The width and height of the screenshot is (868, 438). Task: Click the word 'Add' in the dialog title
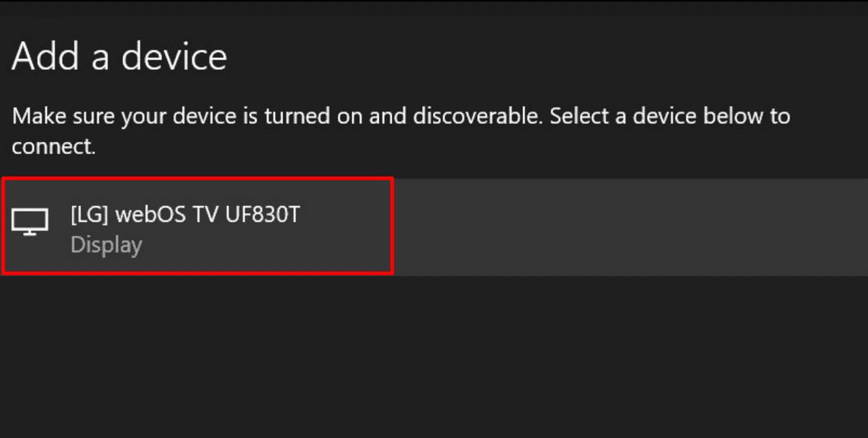tap(44, 56)
